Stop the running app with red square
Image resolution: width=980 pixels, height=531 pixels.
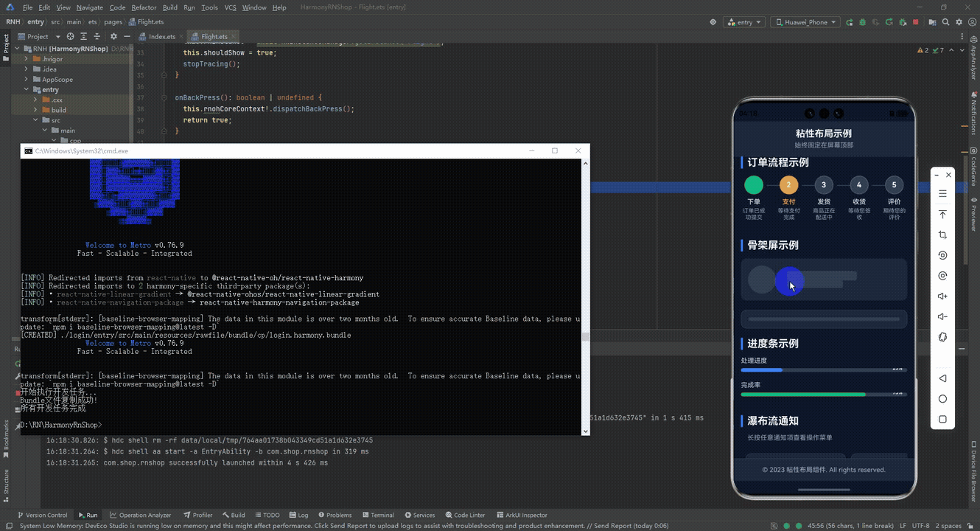(916, 22)
